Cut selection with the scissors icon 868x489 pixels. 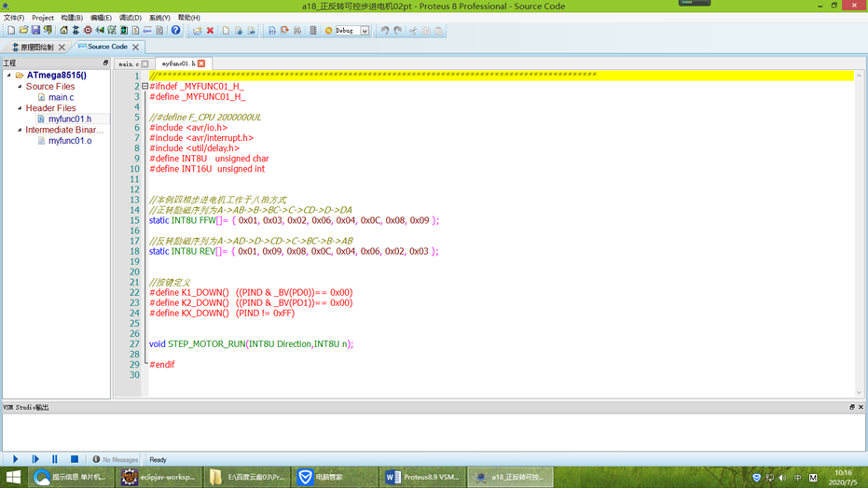coord(413,31)
